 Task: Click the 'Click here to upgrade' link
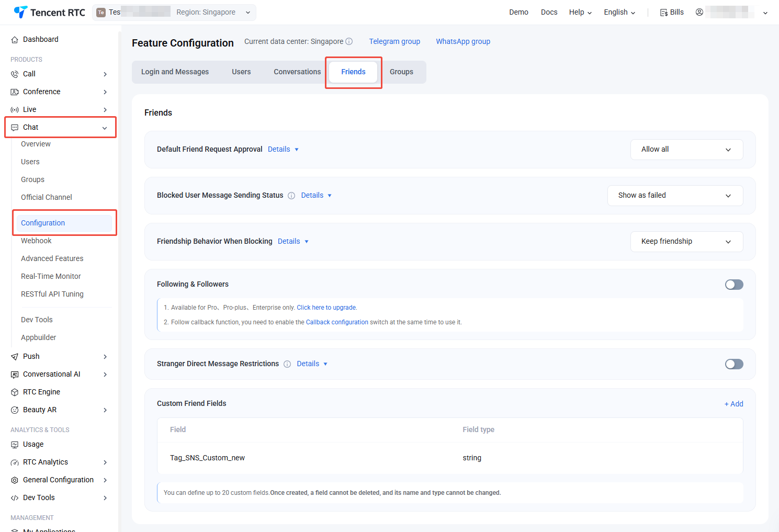coord(326,308)
